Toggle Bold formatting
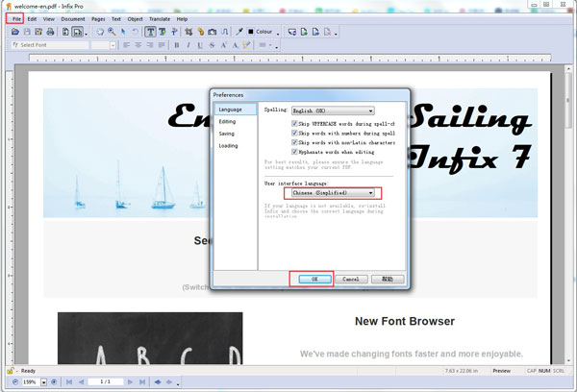Image resolution: width=577 pixels, height=392 pixels. (x=177, y=45)
